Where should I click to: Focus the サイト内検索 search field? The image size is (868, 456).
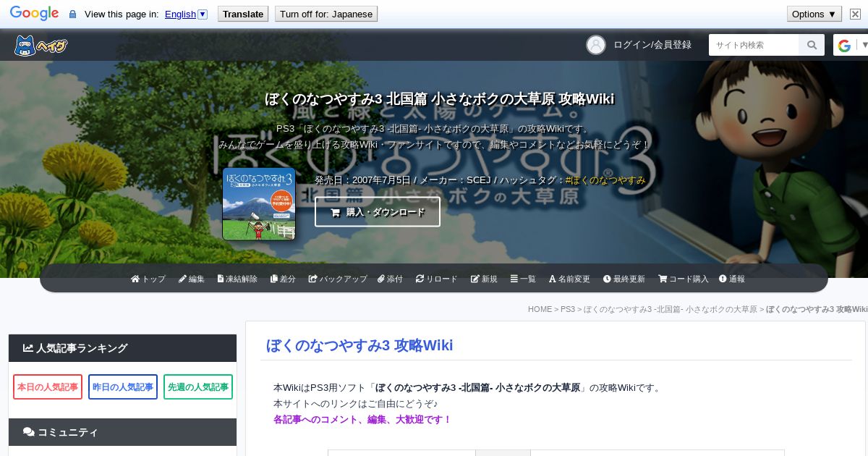(754, 45)
